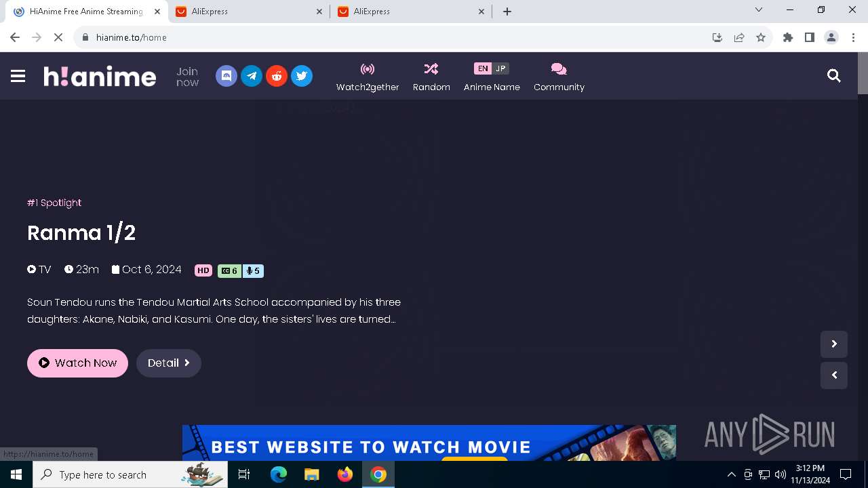Screen dimensions: 868x488
Task: Close the first AliExpress tab
Action: coord(320,12)
